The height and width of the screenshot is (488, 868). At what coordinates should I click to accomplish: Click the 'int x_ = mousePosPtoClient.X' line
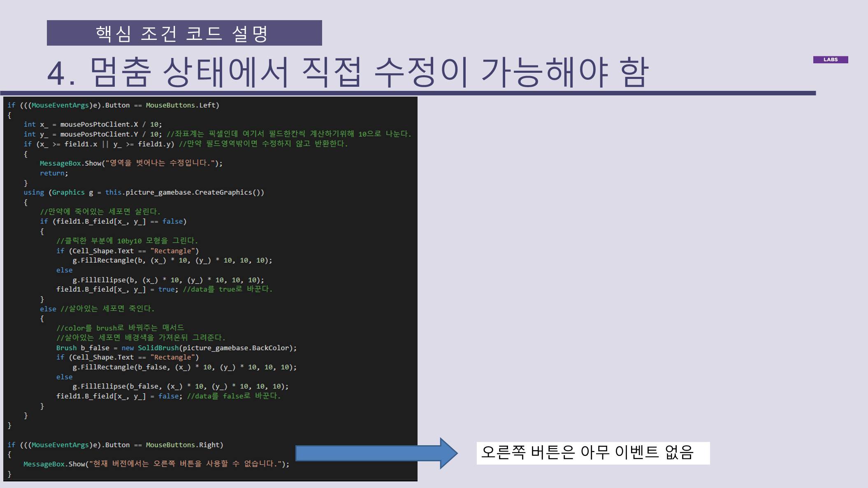93,124
